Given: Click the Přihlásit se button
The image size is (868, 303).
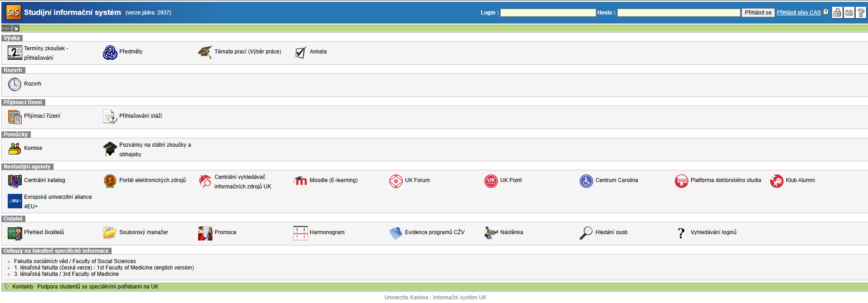Looking at the screenshot, I should pyautogui.click(x=758, y=13).
